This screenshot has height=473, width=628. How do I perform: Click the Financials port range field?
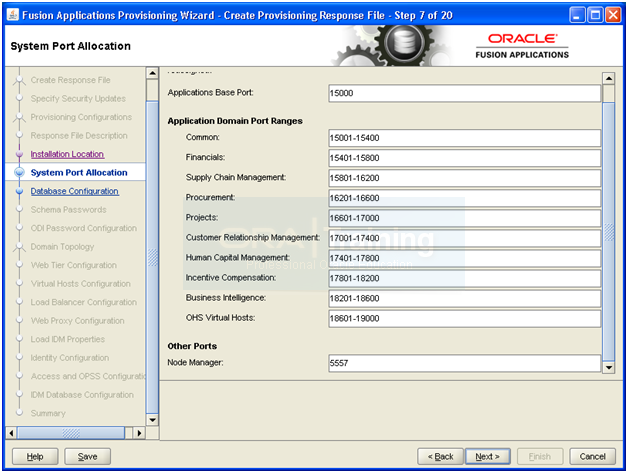[464, 158]
